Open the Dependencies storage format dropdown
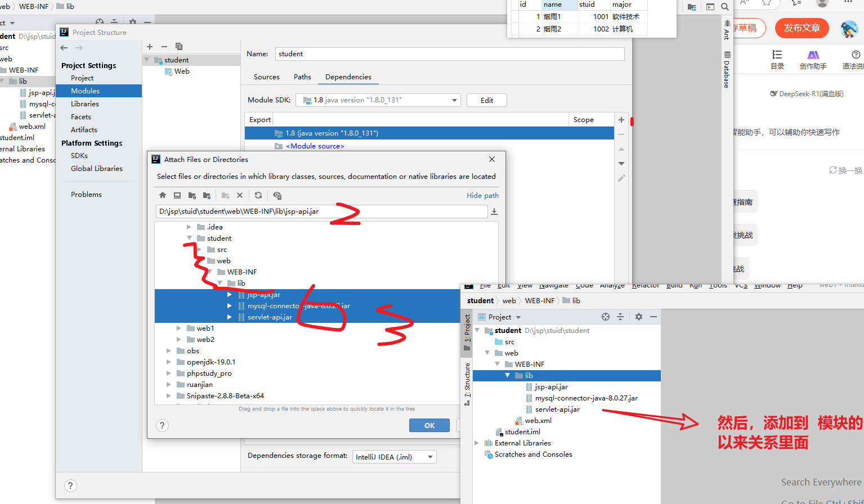The image size is (864, 504). 395,457
